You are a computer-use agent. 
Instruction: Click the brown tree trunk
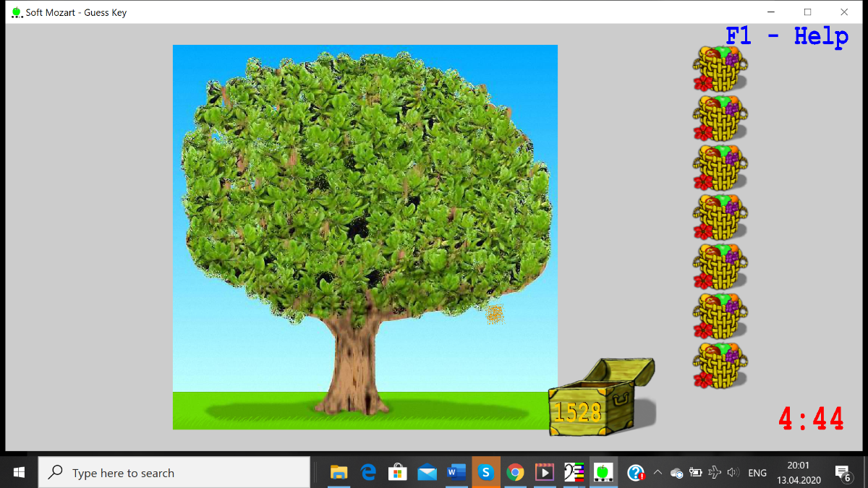(356, 369)
